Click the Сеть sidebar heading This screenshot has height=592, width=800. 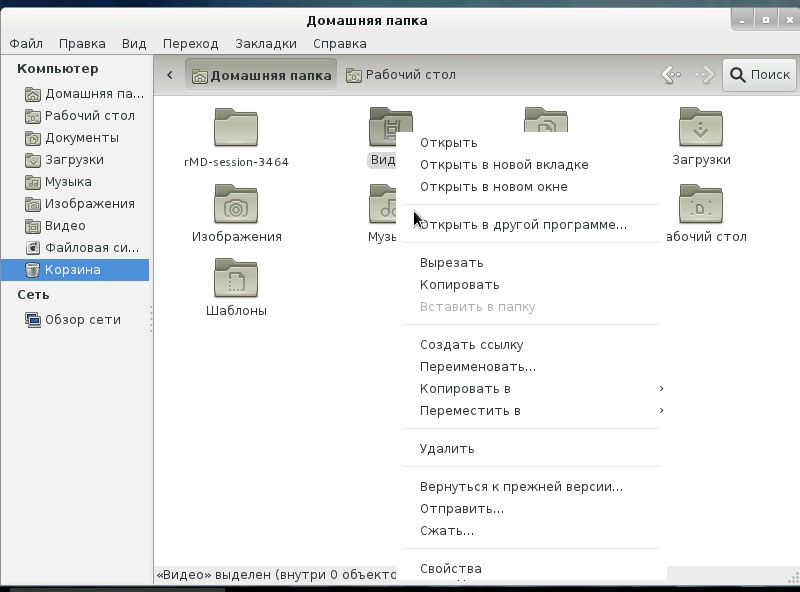pyautogui.click(x=33, y=295)
